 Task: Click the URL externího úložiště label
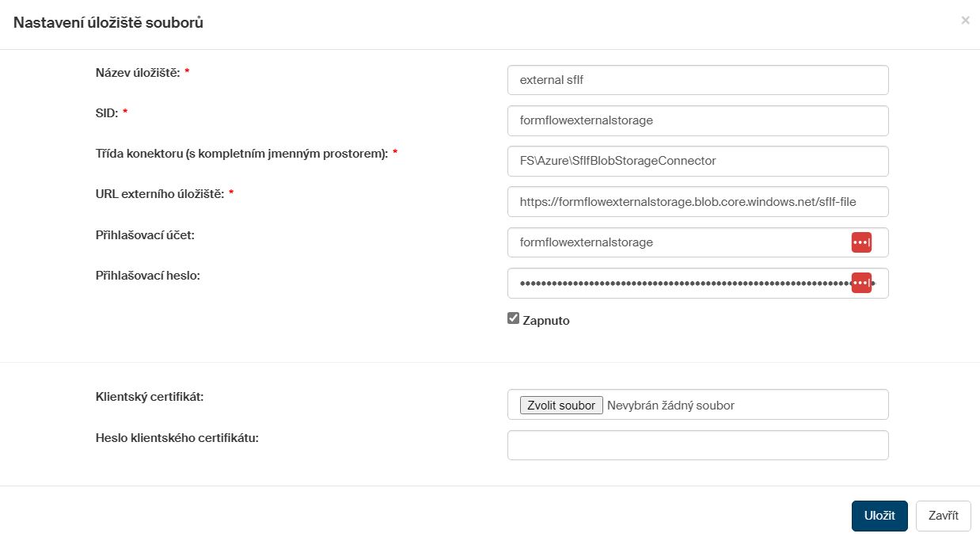click(x=159, y=194)
